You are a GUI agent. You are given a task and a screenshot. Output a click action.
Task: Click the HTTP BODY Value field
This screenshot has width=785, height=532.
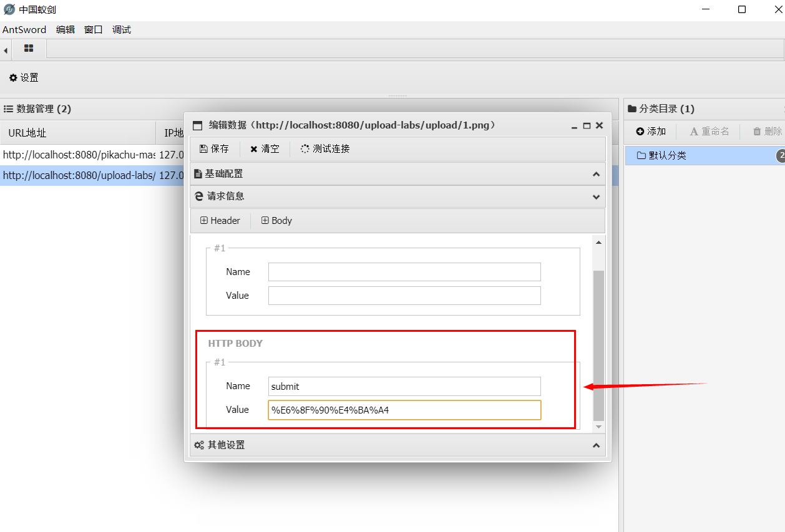[x=404, y=410]
